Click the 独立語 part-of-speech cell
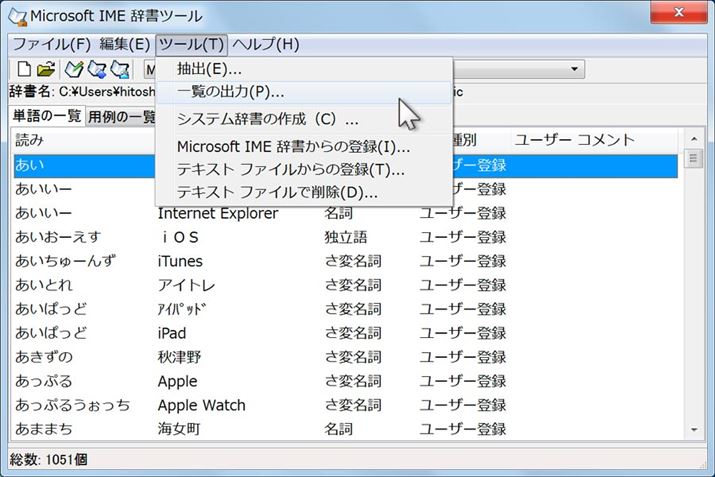Screen dimensions: 715x477 coord(346,237)
